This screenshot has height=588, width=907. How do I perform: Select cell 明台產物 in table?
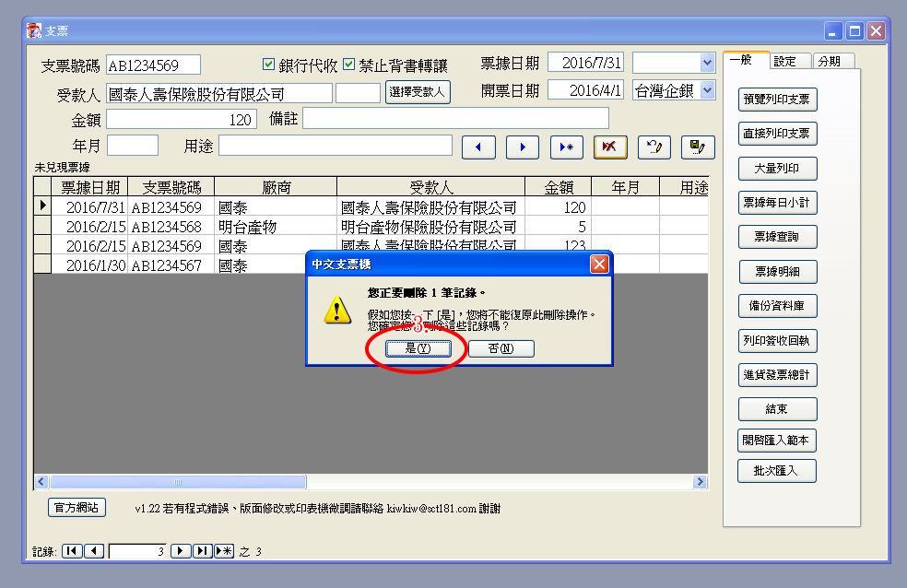tap(276, 226)
